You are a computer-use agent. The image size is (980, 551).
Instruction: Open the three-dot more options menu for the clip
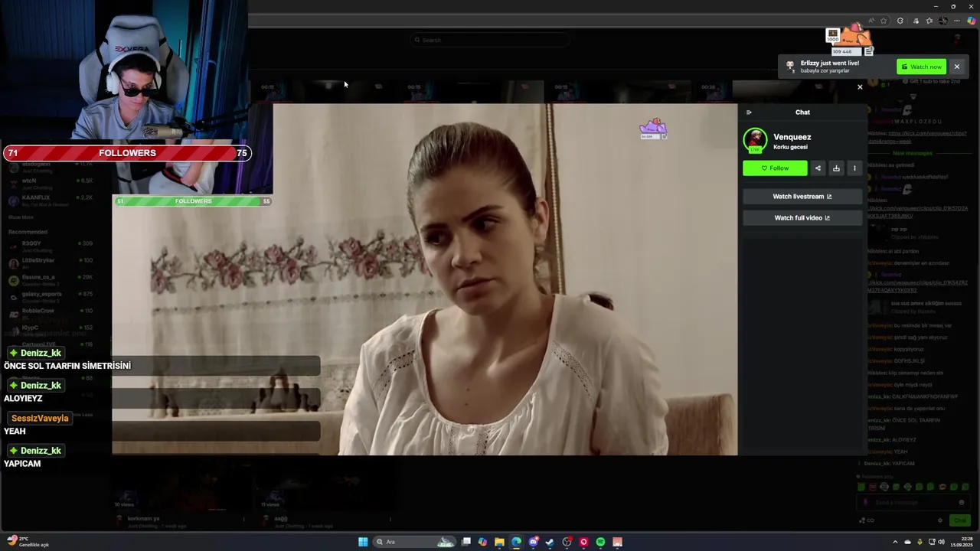pos(854,168)
